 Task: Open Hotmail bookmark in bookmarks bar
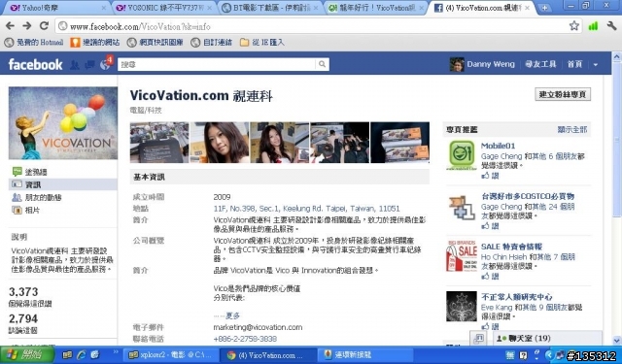pos(34,42)
